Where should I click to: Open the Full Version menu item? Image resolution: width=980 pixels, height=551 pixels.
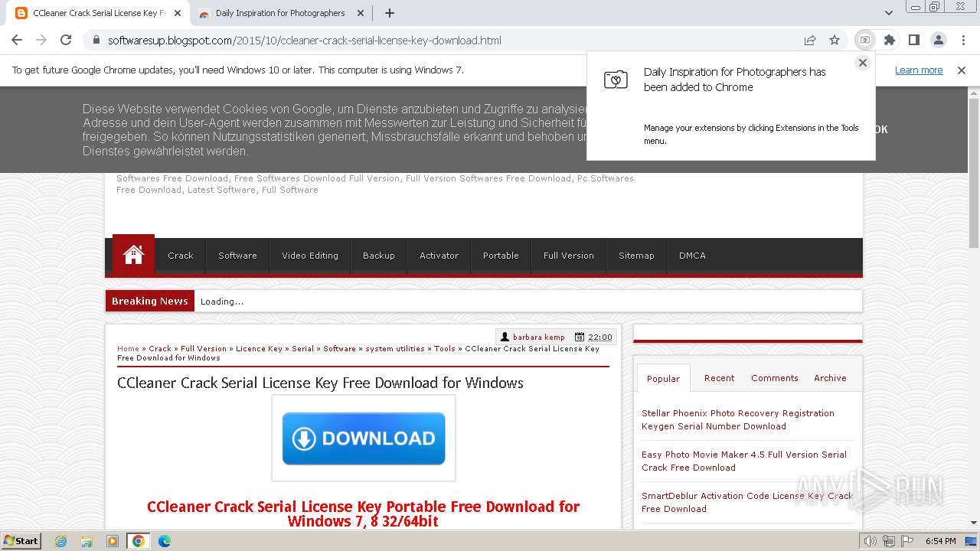569,256
